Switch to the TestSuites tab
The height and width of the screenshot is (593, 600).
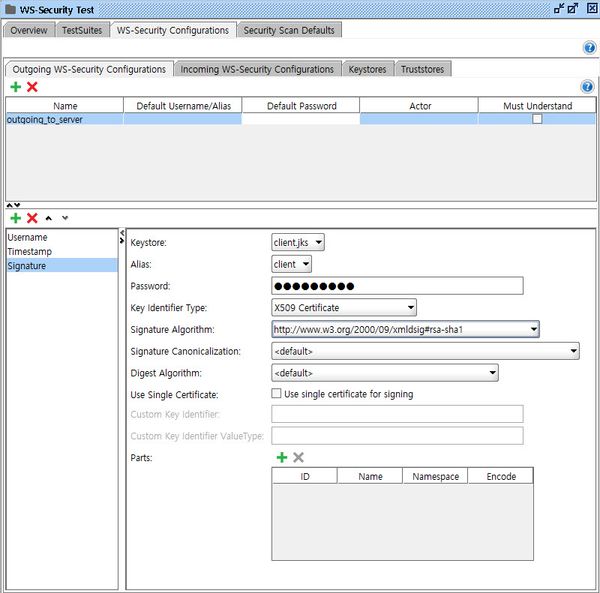(x=82, y=30)
